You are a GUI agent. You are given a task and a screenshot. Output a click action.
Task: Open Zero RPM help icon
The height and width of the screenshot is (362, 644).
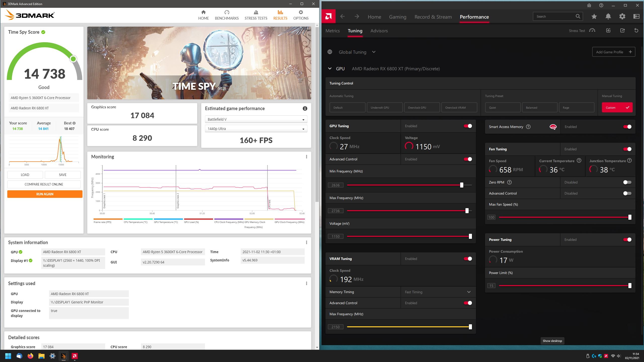(509, 182)
